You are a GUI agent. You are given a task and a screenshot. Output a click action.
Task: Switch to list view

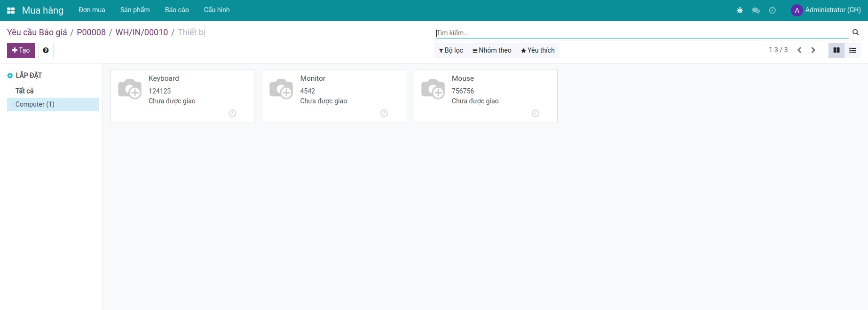[x=852, y=50]
